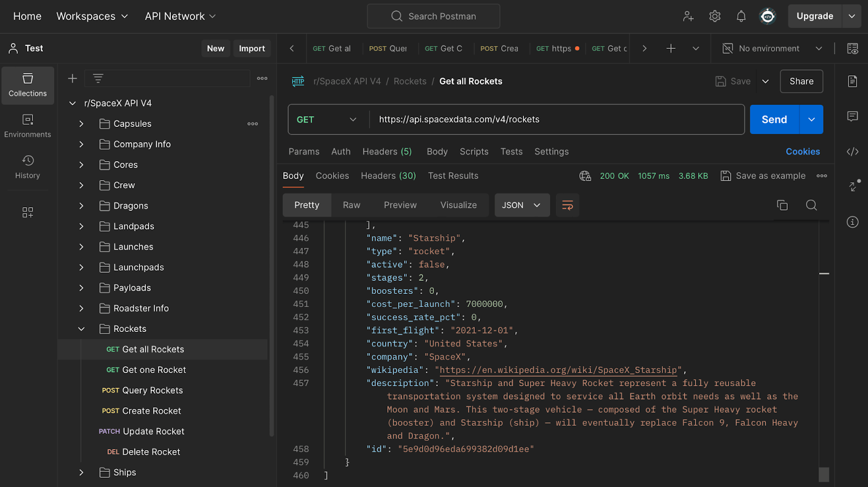Open the HTTP method GET dropdown
The width and height of the screenshot is (868, 487).
pyautogui.click(x=327, y=119)
